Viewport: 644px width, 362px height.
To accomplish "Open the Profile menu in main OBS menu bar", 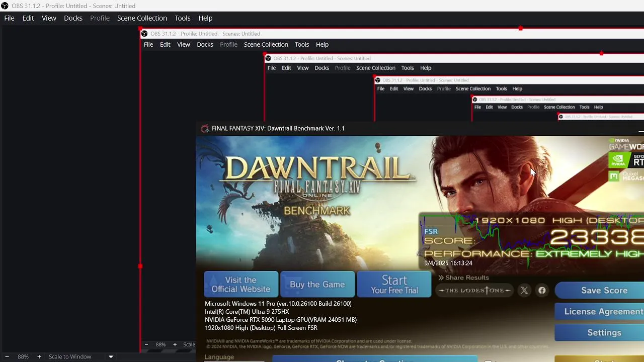I will point(100,18).
